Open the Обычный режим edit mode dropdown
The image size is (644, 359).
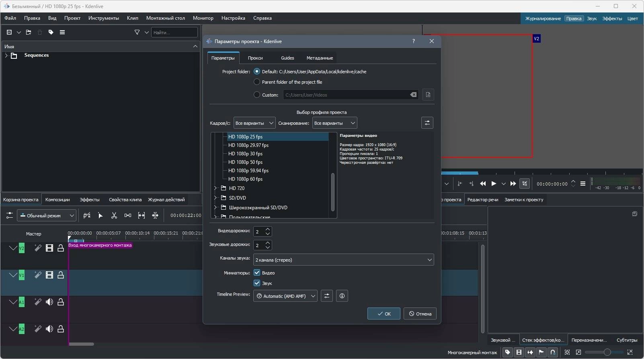(47, 215)
